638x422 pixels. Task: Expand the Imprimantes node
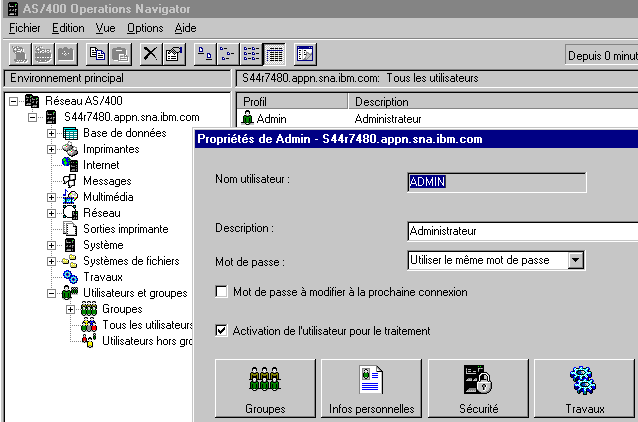tap(51, 149)
